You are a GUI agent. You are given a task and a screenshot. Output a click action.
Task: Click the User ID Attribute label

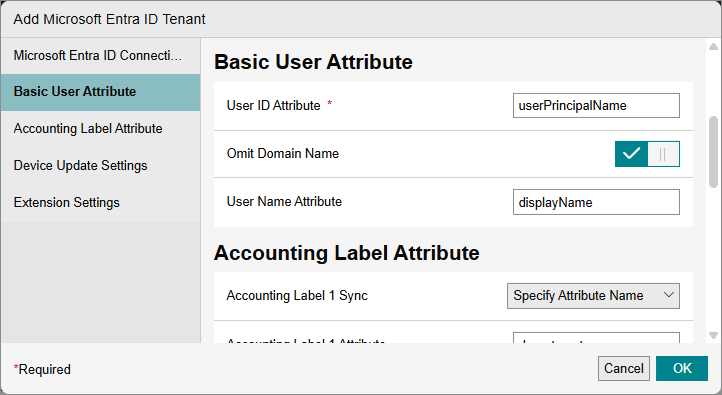[274, 105]
